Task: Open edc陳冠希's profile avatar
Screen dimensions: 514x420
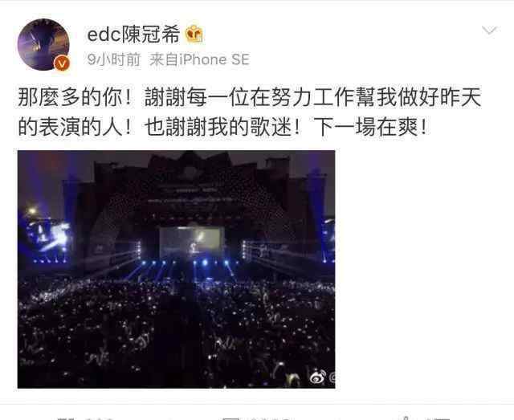Action: [x=43, y=45]
